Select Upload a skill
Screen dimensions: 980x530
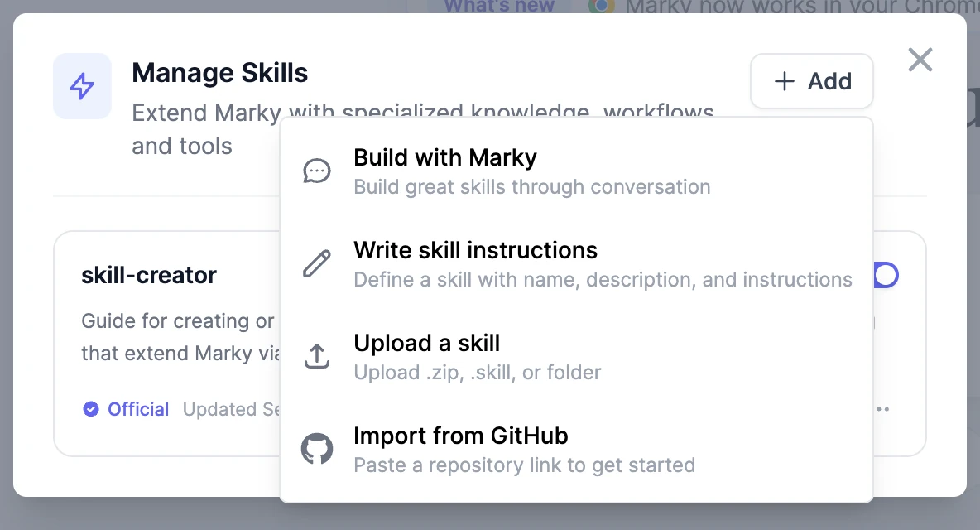pos(576,356)
